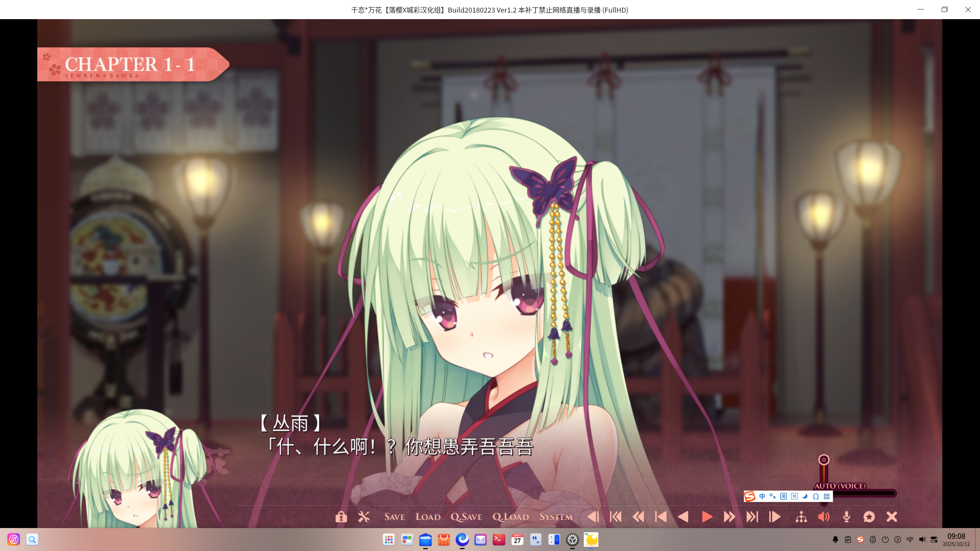Toggle auto play highlighted triangle
The width and height of the screenshot is (980, 551).
point(707,517)
